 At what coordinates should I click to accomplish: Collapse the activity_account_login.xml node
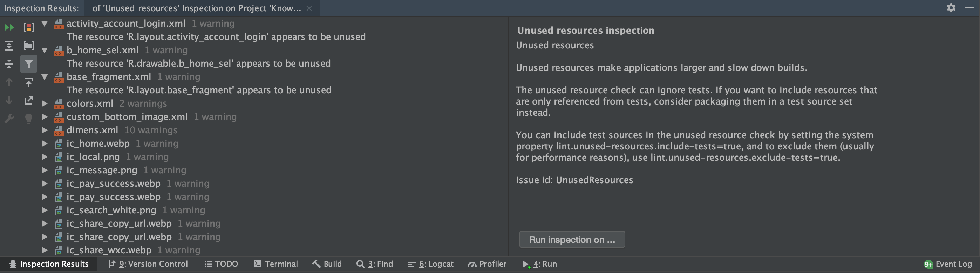[45, 24]
